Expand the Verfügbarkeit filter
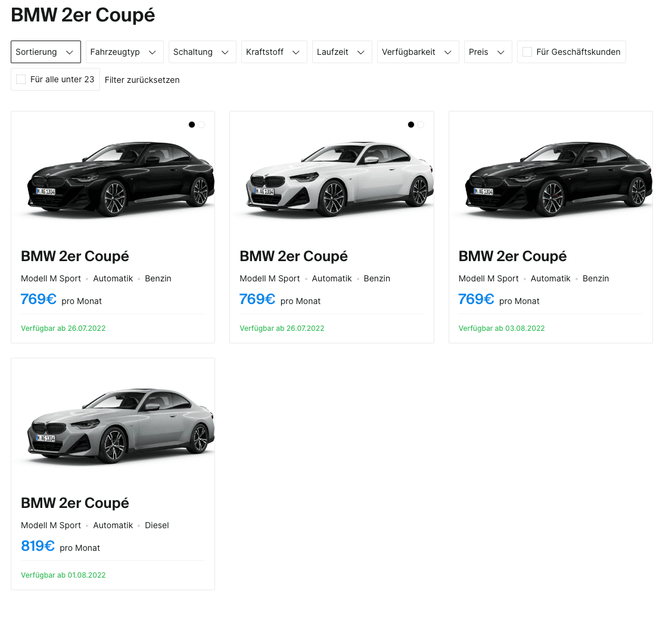Image resolution: width=672 pixels, height=620 pixels. (x=418, y=52)
